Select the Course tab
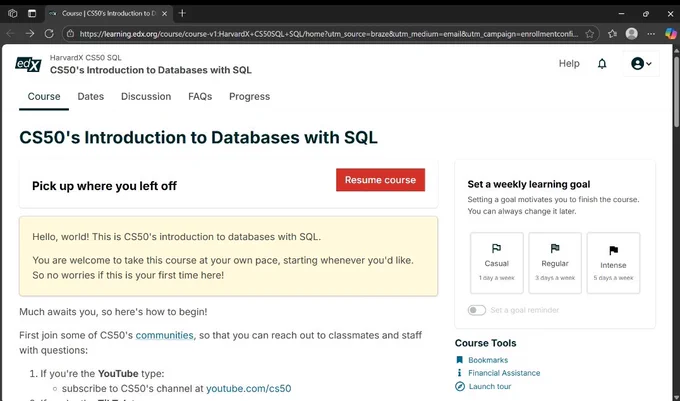Image resolution: width=680 pixels, height=401 pixels. pyautogui.click(x=44, y=97)
